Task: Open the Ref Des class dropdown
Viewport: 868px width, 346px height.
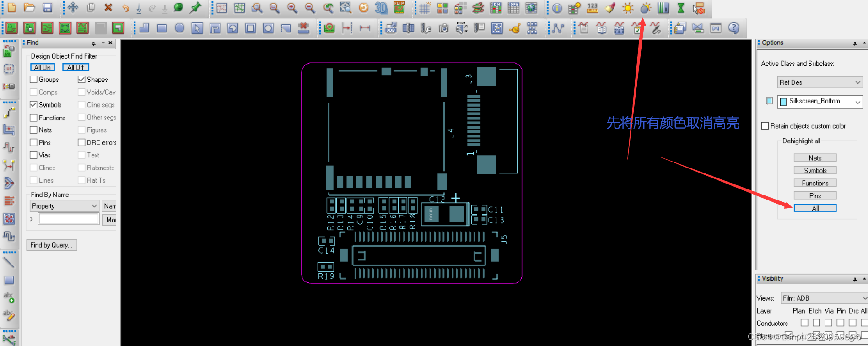Action: 819,82
